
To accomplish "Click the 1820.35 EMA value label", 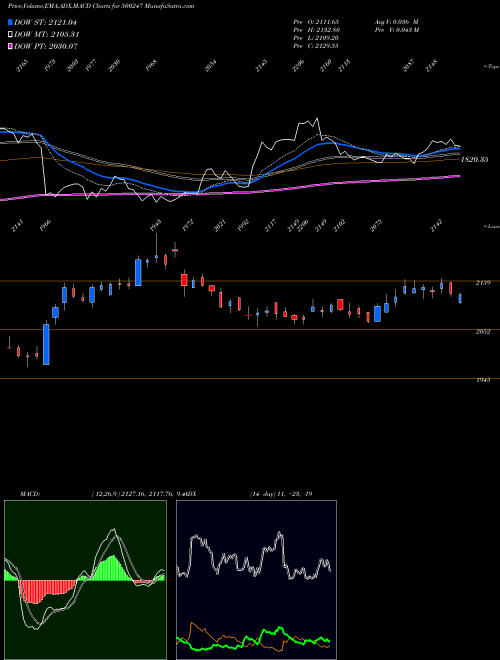I will (474, 160).
